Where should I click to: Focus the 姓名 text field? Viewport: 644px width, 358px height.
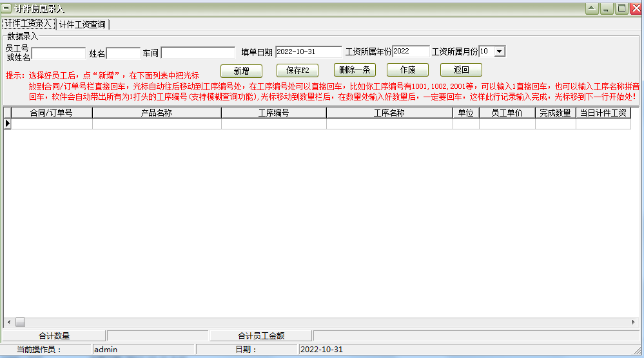click(x=123, y=53)
